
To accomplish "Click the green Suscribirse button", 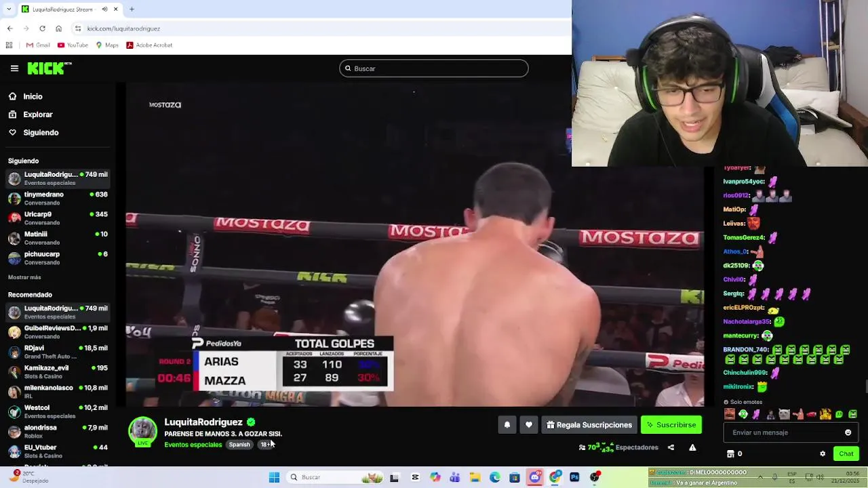I will click(x=671, y=425).
